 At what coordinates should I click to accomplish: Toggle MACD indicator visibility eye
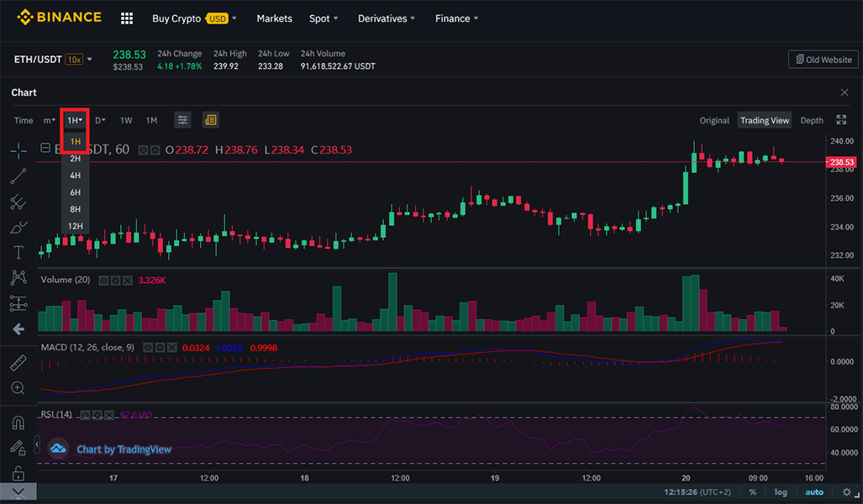[148, 348]
